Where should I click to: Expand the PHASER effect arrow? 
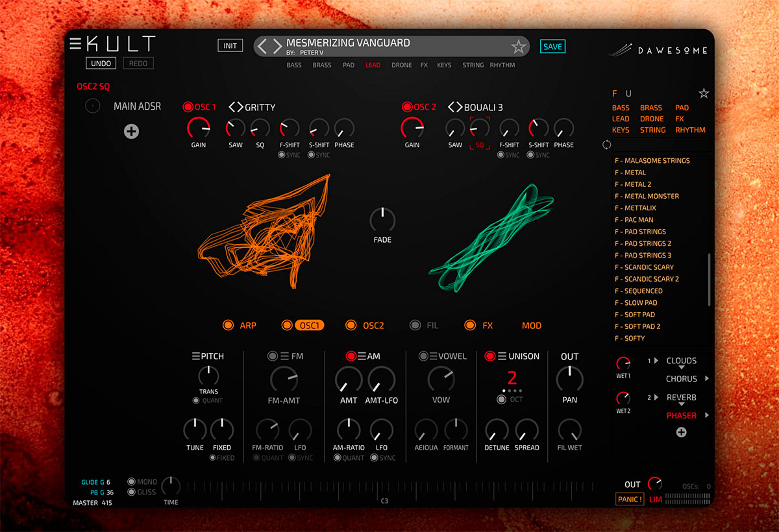pos(707,415)
